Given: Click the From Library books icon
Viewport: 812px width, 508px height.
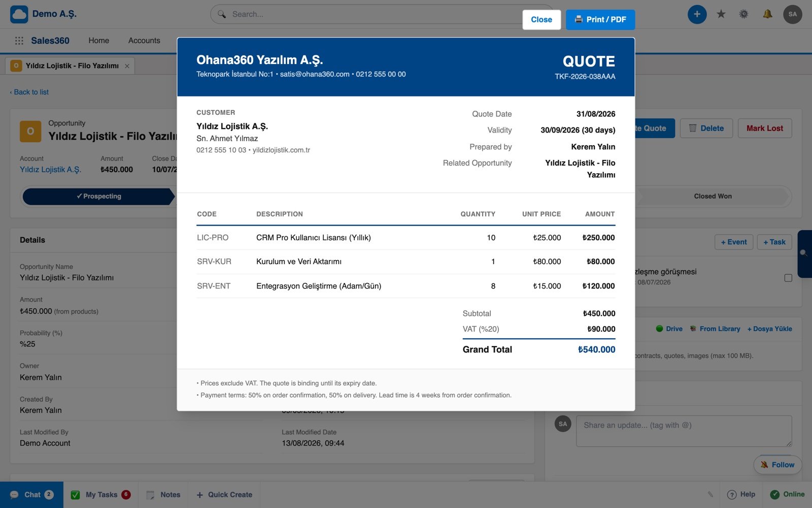Looking at the screenshot, I should coord(693,329).
